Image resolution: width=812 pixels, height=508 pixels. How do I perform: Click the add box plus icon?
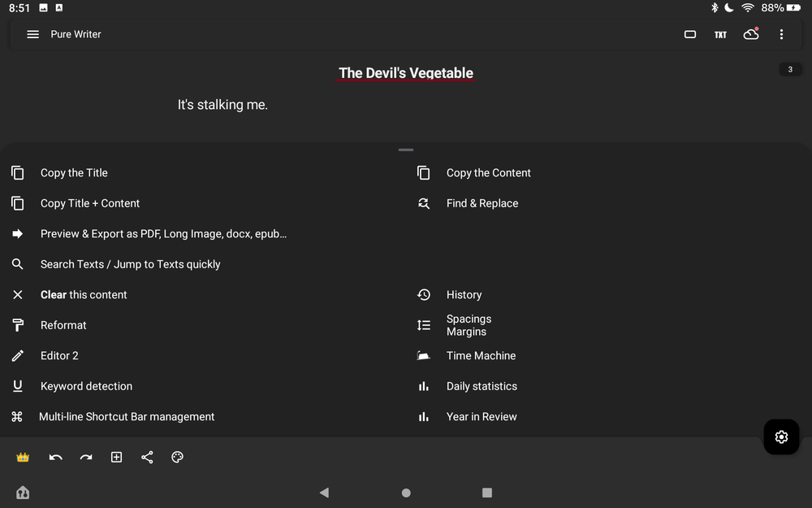pyautogui.click(x=116, y=457)
